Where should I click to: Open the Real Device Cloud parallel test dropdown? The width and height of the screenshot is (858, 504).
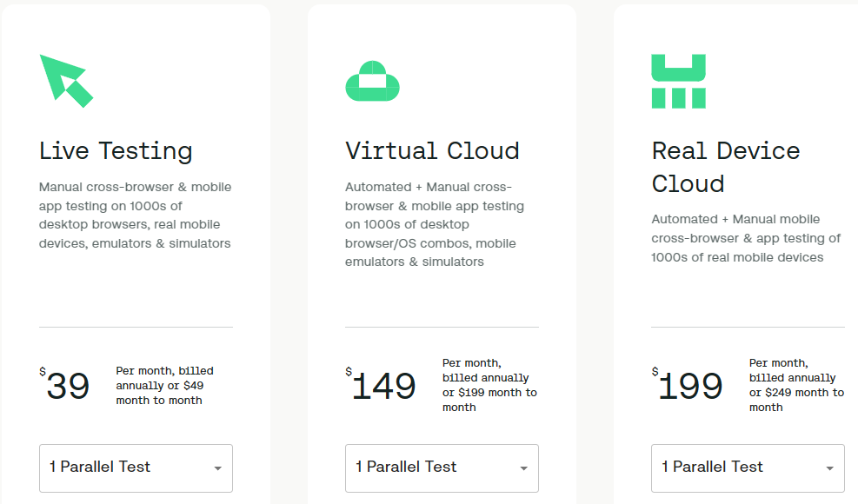(748, 468)
